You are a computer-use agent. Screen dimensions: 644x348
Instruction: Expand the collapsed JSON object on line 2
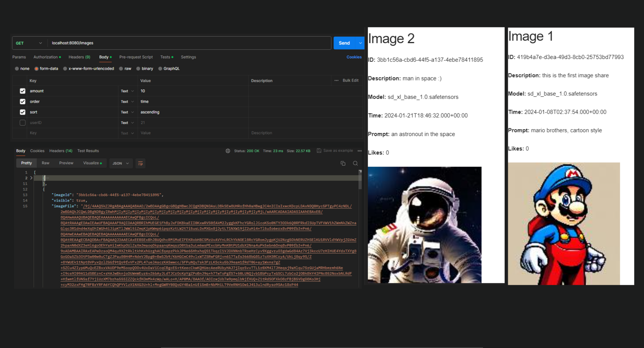[x=31, y=178]
